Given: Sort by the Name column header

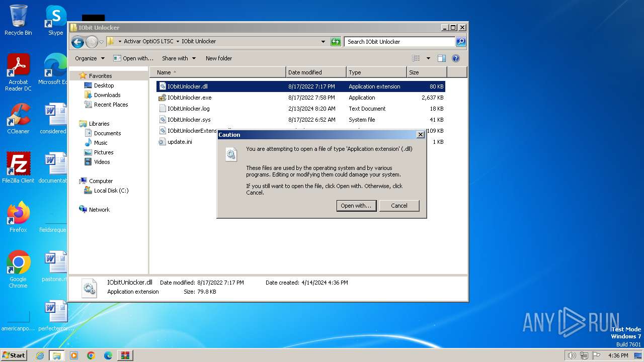Looking at the screenshot, I should point(218,72).
